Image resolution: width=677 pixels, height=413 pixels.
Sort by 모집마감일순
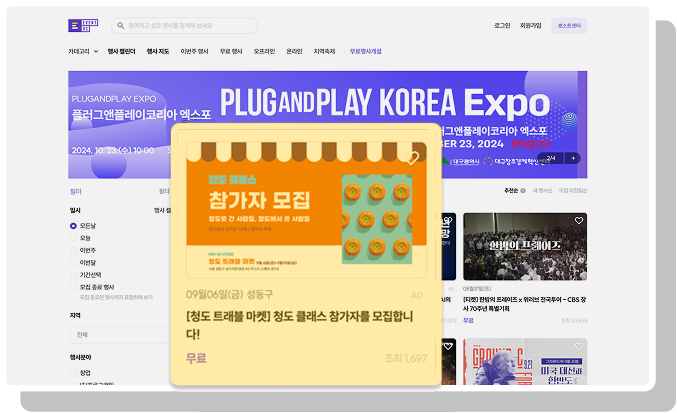pyautogui.click(x=573, y=190)
